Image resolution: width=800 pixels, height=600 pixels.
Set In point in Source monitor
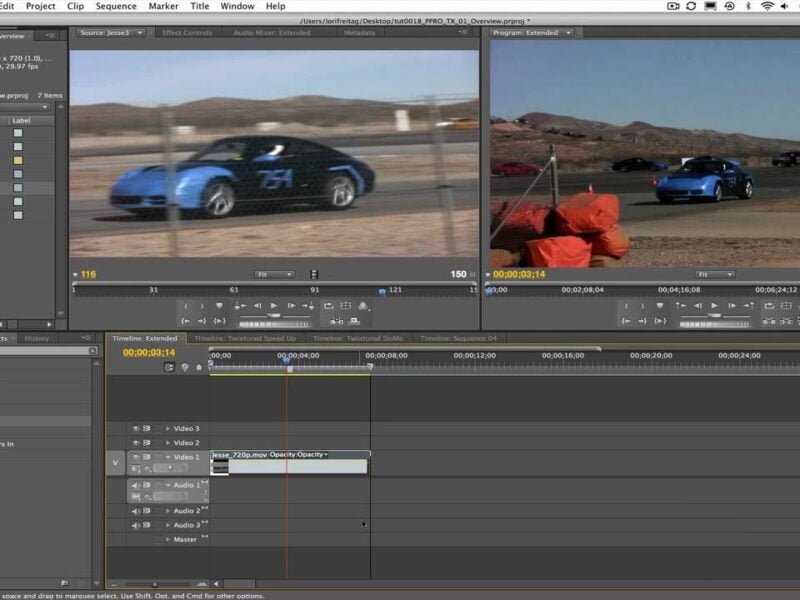click(185, 306)
